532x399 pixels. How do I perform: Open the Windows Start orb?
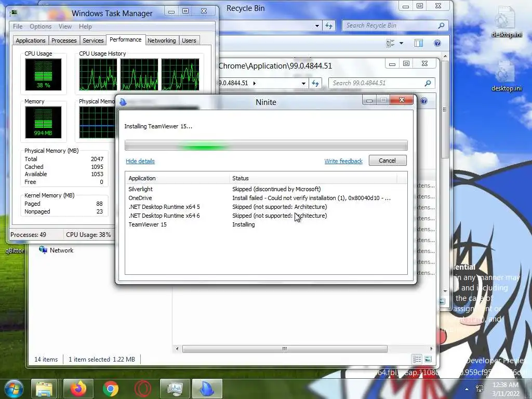coord(14,389)
